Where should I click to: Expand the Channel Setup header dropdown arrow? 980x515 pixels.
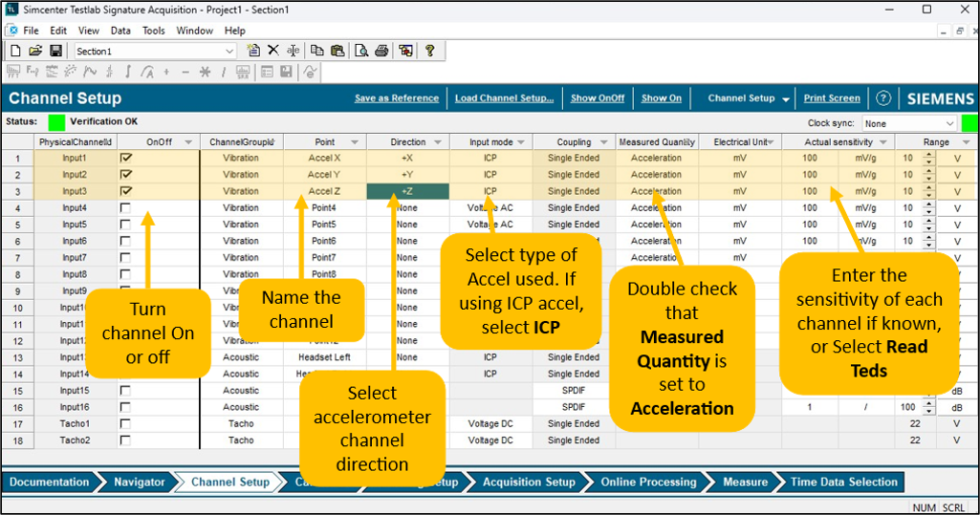(786, 98)
